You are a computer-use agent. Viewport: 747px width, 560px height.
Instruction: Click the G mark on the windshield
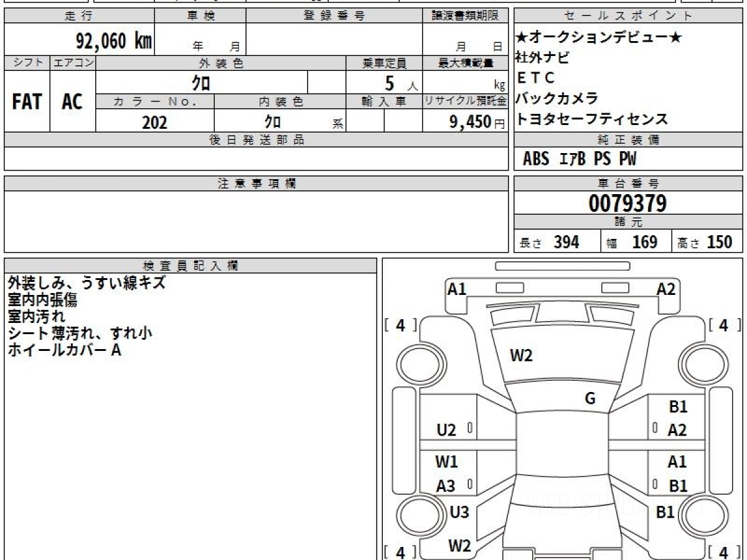coord(590,399)
